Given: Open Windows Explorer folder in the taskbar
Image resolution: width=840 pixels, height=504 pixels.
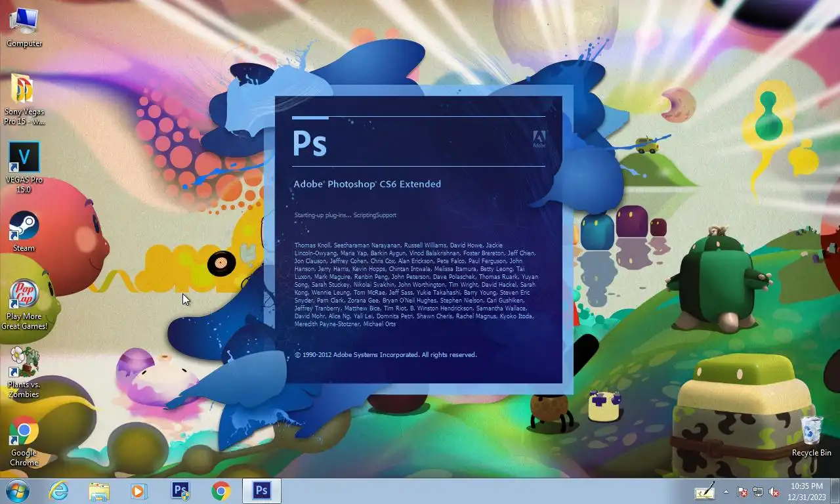Looking at the screenshot, I should 99,491.
